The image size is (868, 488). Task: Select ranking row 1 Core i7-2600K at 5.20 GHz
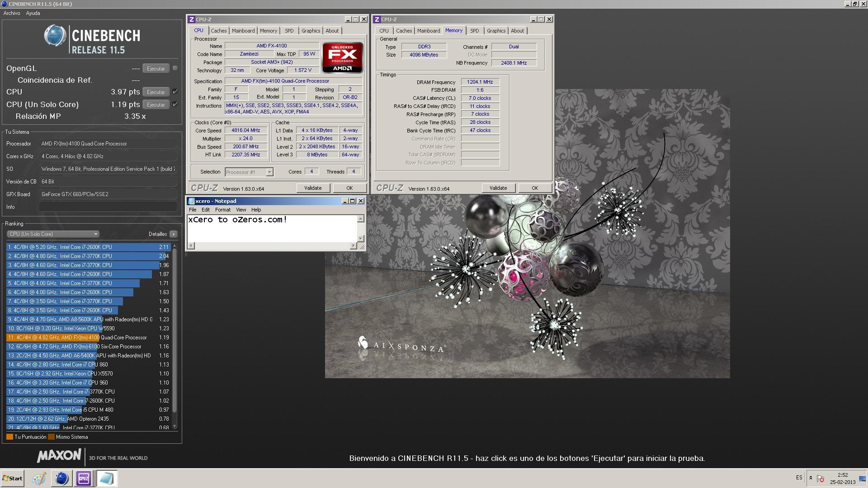[x=88, y=247]
